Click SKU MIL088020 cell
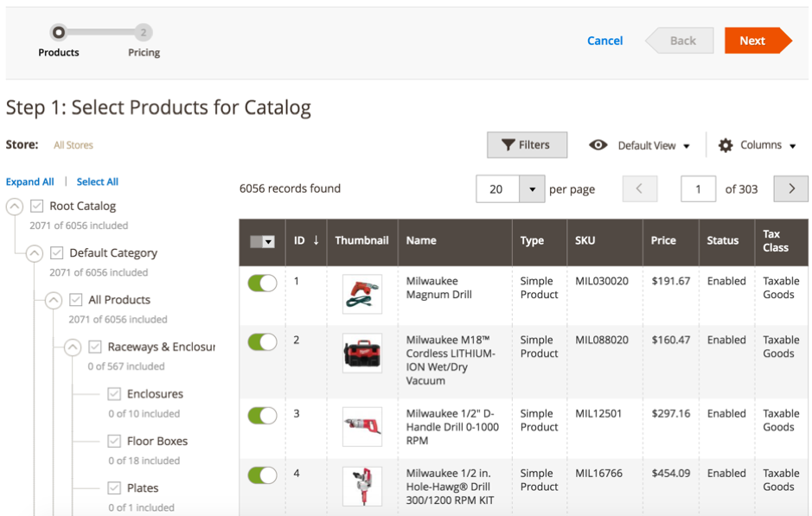 click(x=602, y=340)
